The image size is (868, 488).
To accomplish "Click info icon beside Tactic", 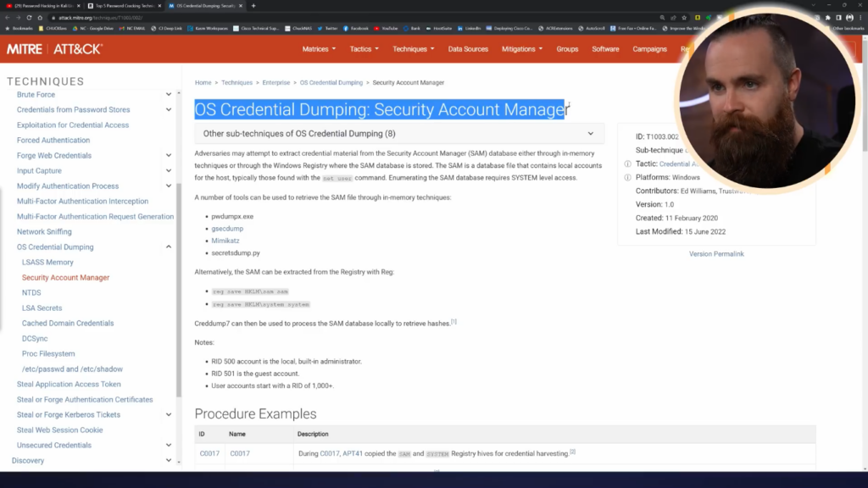I will [x=627, y=164].
